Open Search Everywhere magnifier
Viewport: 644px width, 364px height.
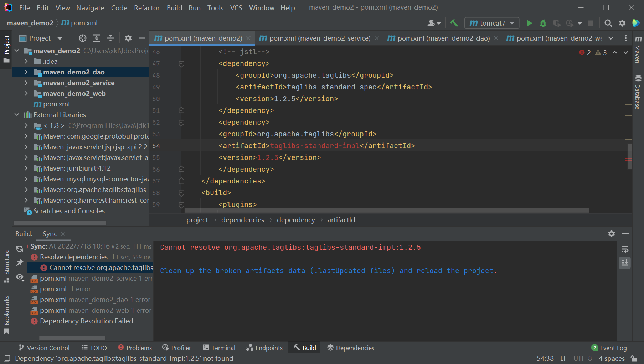pyautogui.click(x=608, y=23)
